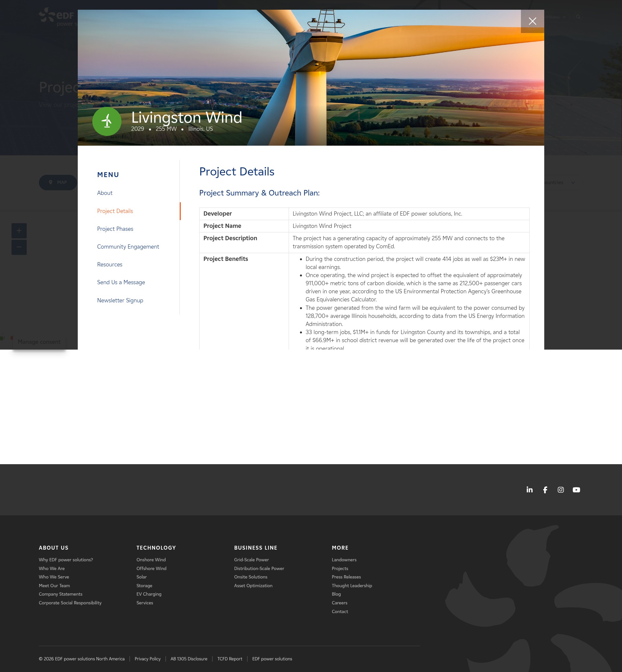Viewport: 622px width, 672px height.
Task: Open Who We Are footer link
Action: click(x=52, y=568)
